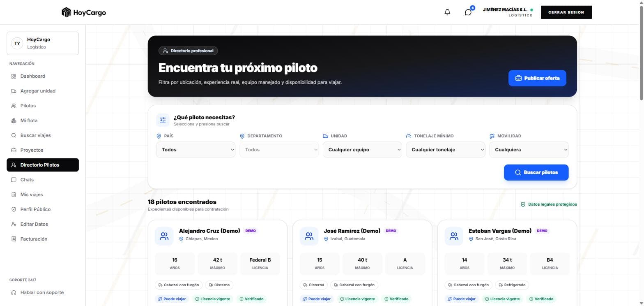Open notifications bell icon
This screenshot has width=644, height=306.
447,12
